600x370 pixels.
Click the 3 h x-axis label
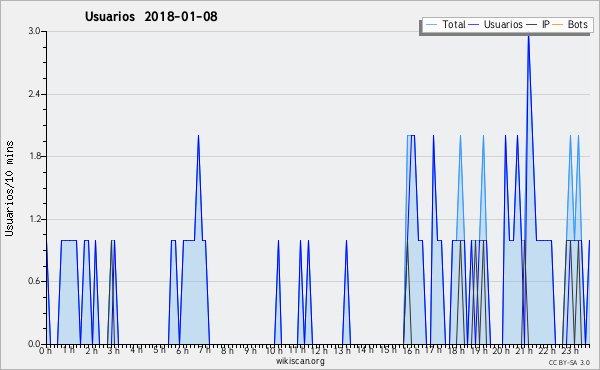pos(113,351)
